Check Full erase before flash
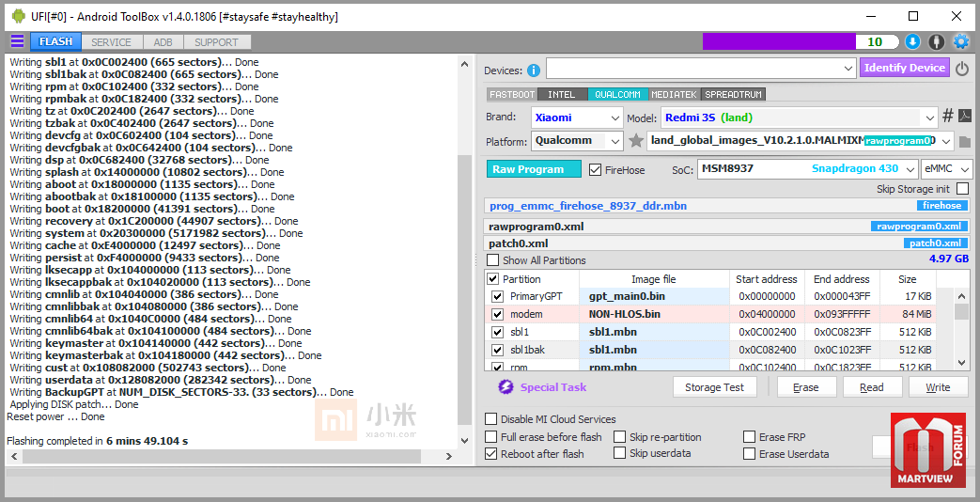The height and width of the screenshot is (502, 980). pos(491,437)
